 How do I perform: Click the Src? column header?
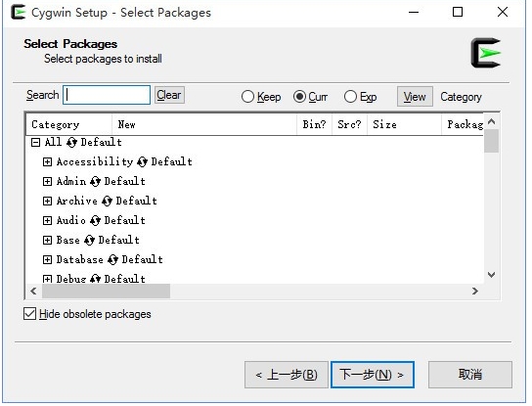click(x=350, y=124)
